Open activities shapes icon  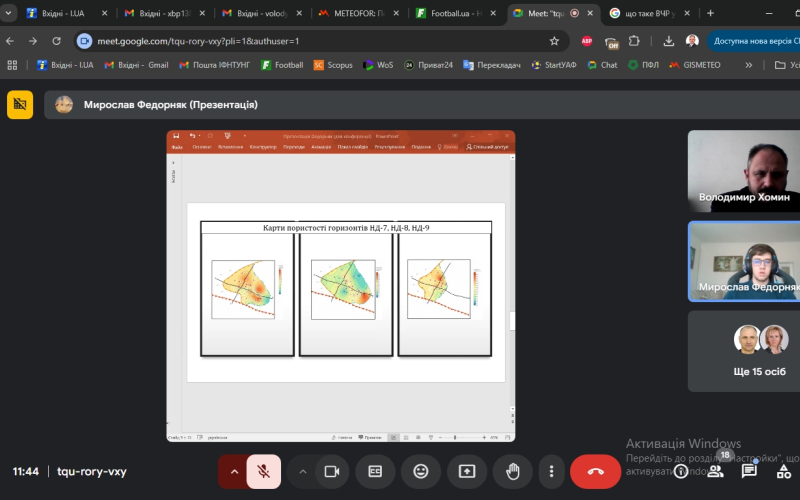[784, 471]
